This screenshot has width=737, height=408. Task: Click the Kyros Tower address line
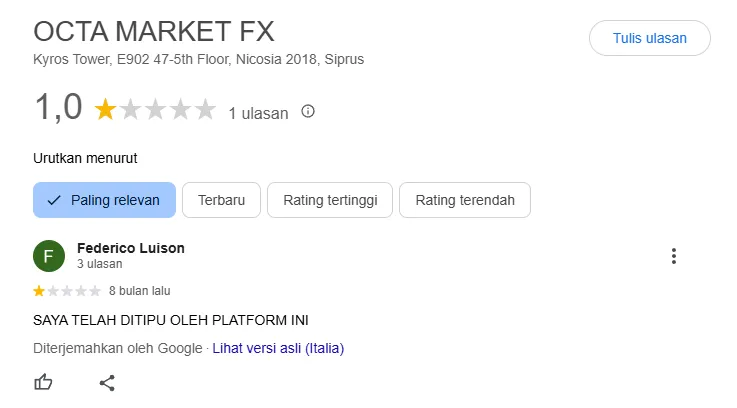tap(198, 59)
